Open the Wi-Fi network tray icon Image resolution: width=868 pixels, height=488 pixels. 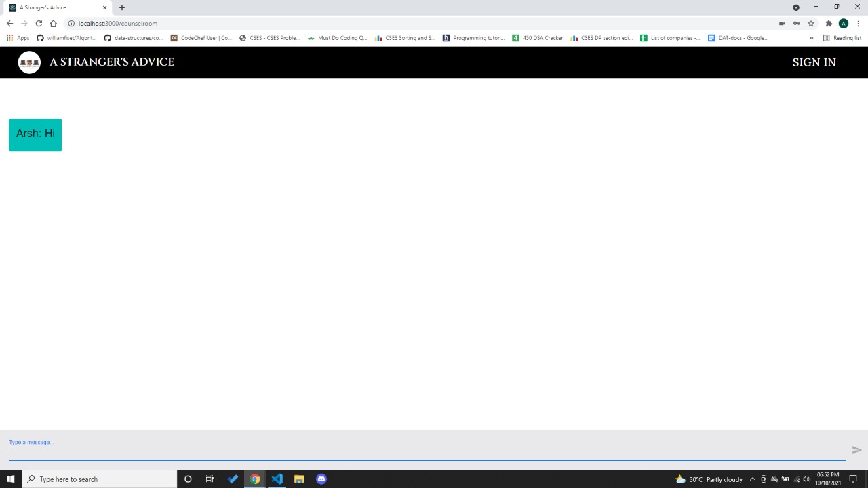[x=797, y=479]
